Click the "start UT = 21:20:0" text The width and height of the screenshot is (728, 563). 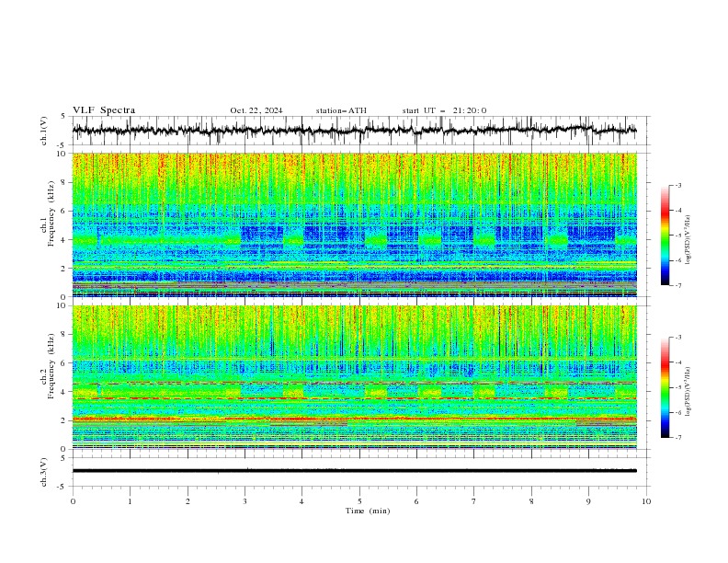pyautogui.click(x=444, y=110)
